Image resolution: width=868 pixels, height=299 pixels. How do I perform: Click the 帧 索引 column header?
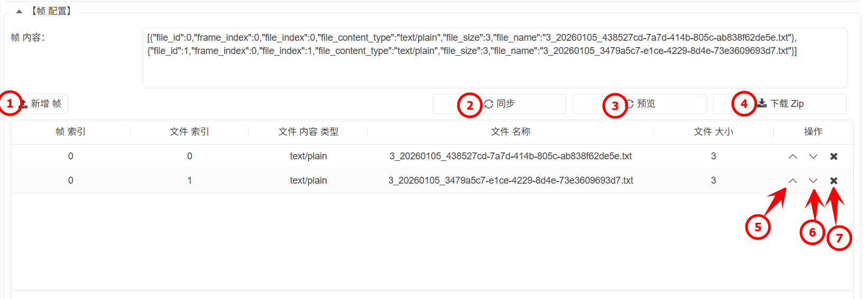pyautogui.click(x=70, y=132)
